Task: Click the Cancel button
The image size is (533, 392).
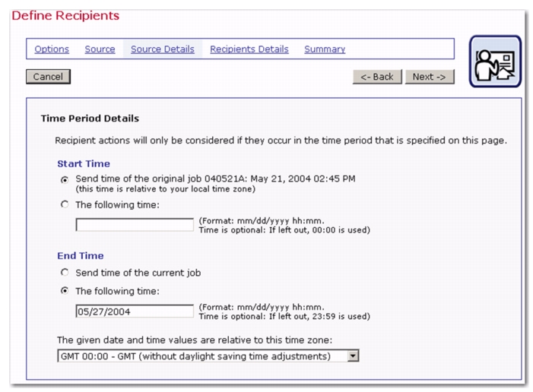Action: pos(48,77)
